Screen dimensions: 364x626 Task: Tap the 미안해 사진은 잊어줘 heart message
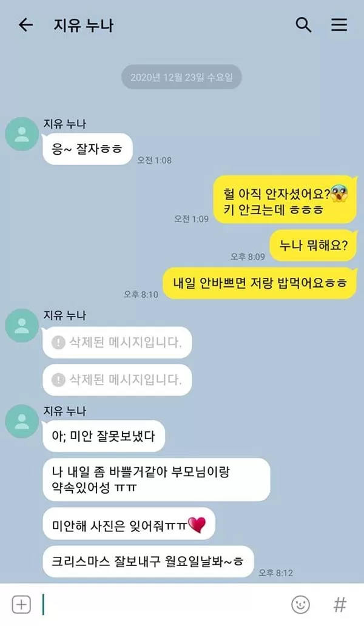[x=129, y=524]
